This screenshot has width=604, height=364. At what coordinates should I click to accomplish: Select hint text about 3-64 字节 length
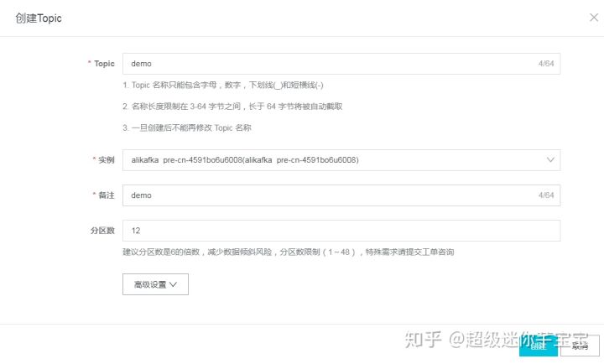(x=232, y=107)
